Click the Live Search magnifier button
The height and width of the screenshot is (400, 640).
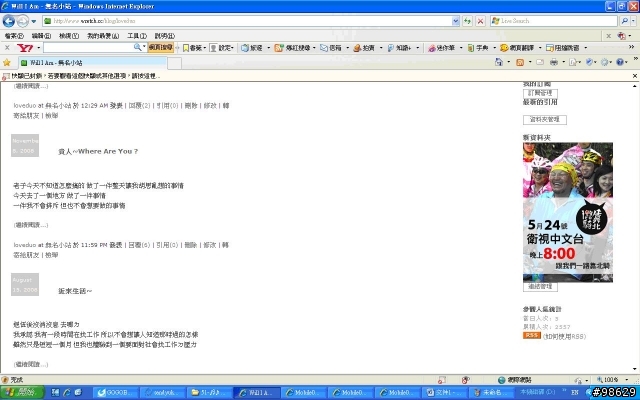tap(624, 21)
